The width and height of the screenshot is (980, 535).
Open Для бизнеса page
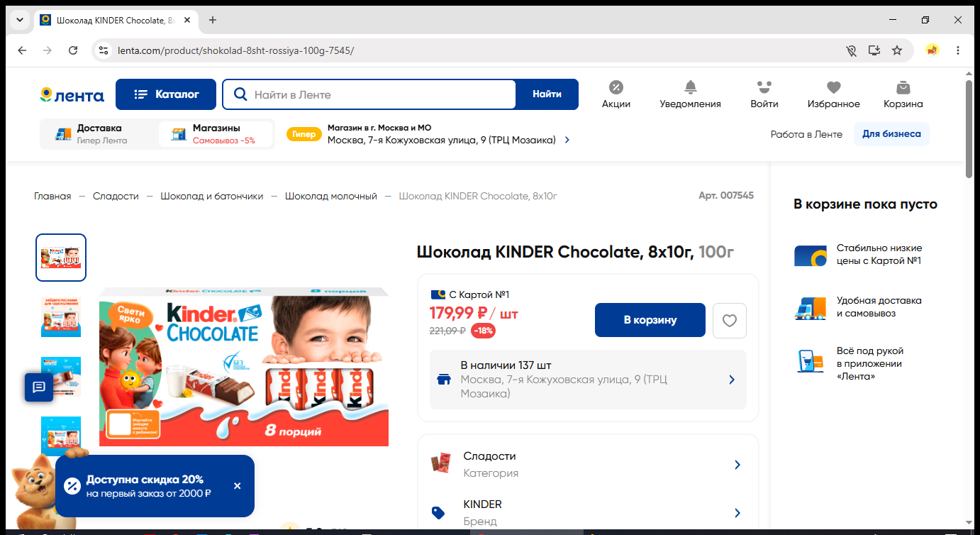pyautogui.click(x=891, y=134)
